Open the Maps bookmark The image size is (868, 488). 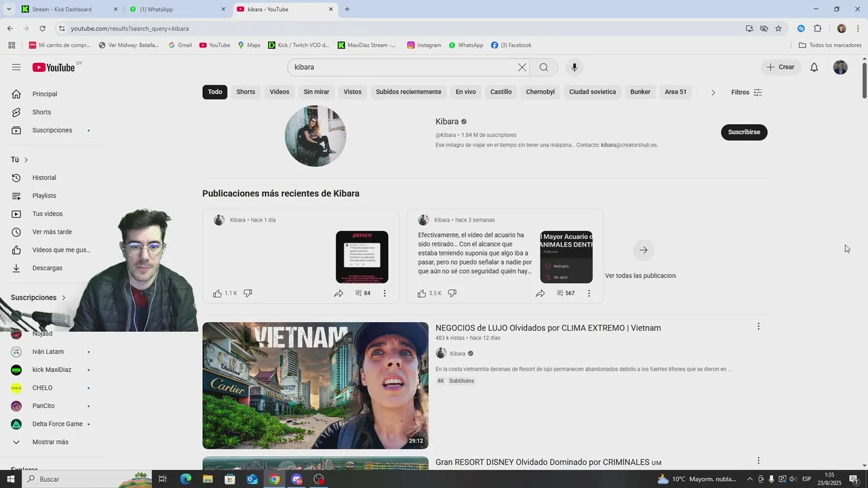click(249, 45)
